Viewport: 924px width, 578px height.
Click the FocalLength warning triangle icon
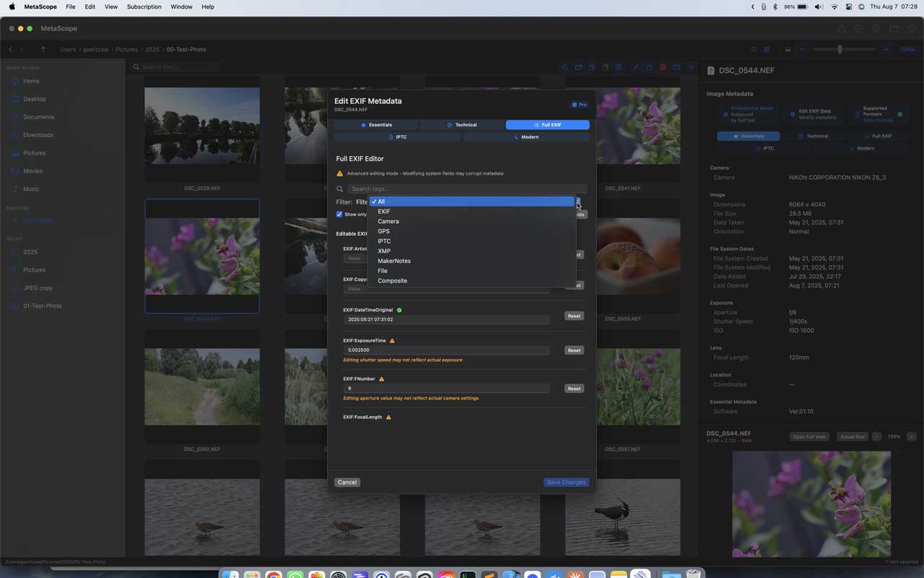pyautogui.click(x=388, y=417)
